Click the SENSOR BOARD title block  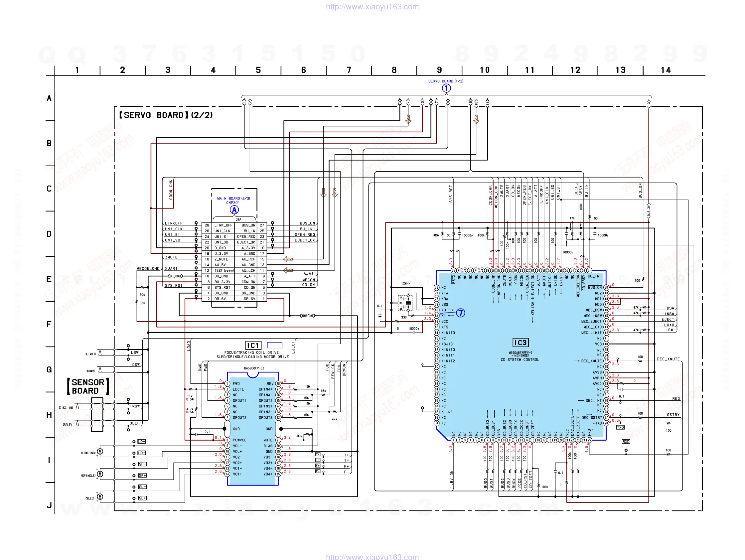point(88,386)
